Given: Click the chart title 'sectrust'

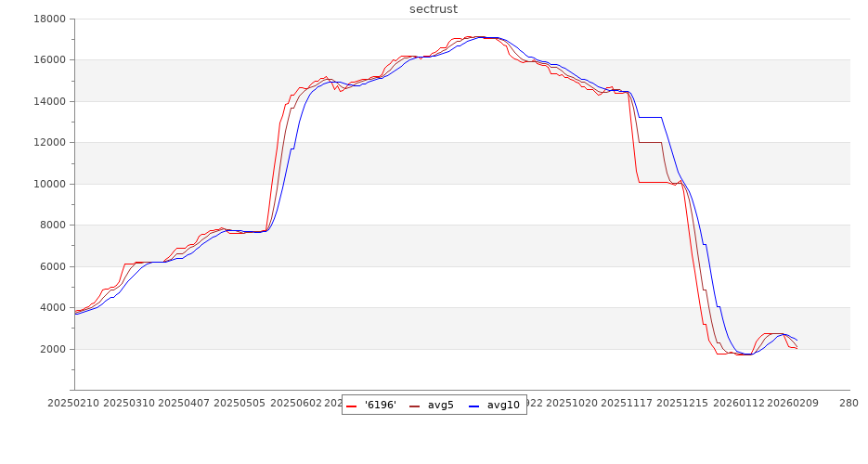Looking at the screenshot, I should (x=434, y=9).
